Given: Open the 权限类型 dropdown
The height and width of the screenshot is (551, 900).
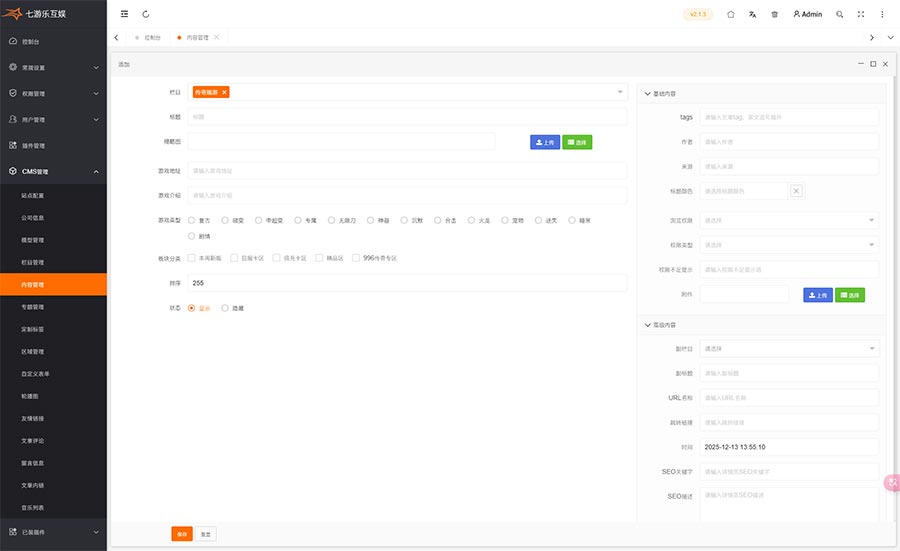Looking at the screenshot, I should 789,244.
